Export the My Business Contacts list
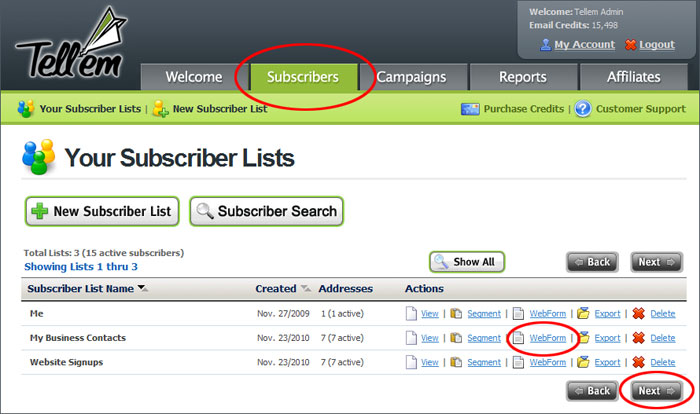 (607, 339)
